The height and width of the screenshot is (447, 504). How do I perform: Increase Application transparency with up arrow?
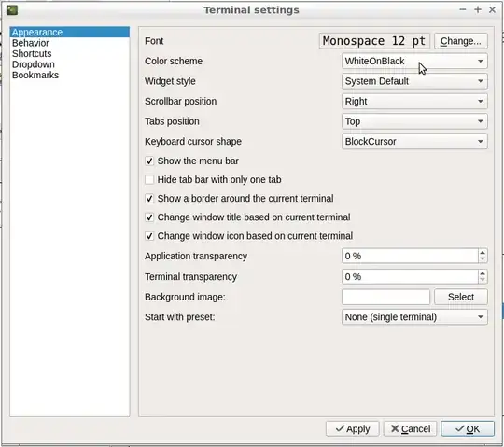[x=483, y=253]
